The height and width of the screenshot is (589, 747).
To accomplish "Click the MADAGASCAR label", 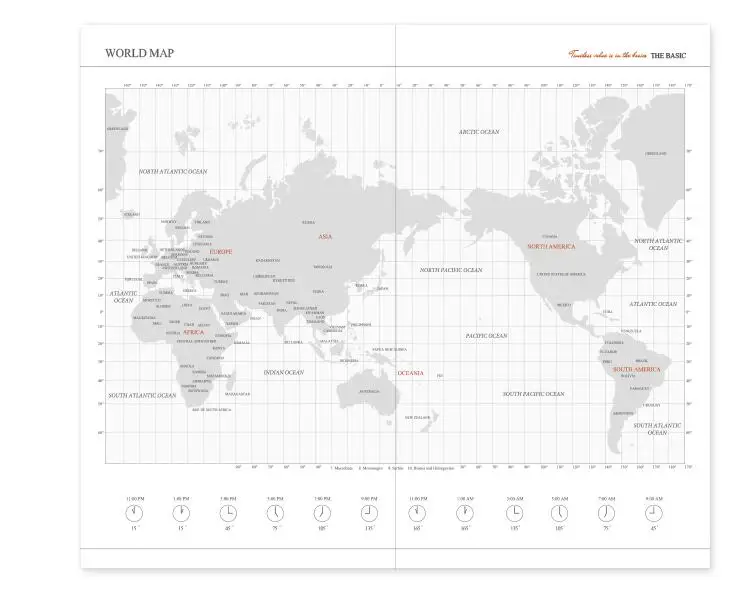I will pyautogui.click(x=237, y=394).
